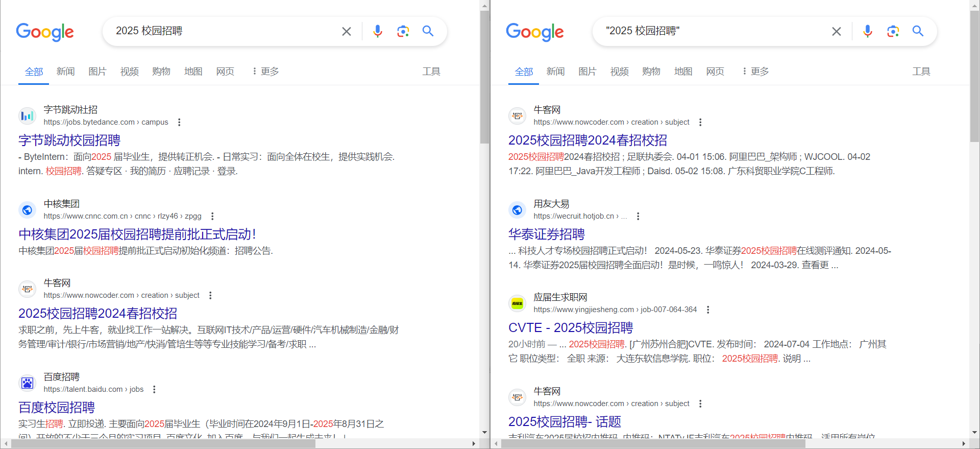Clear the search box in left window
980x449 pixels.
[x=347, y=32]
